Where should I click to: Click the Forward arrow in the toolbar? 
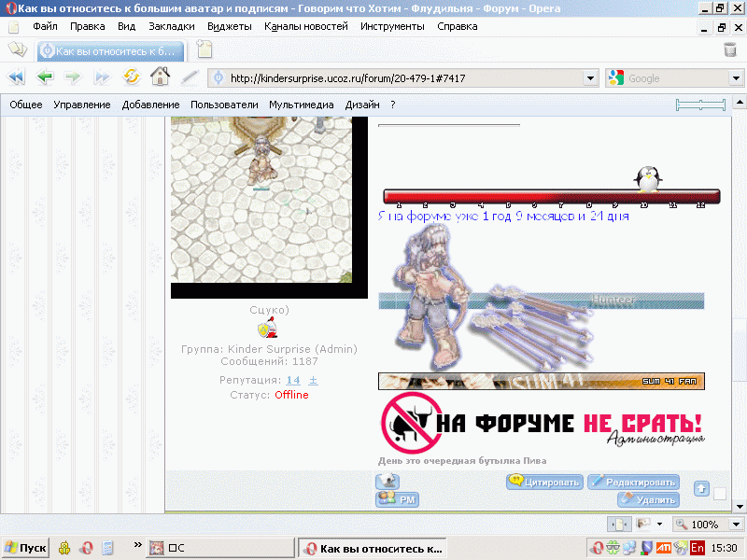click(x=73, y=77)
